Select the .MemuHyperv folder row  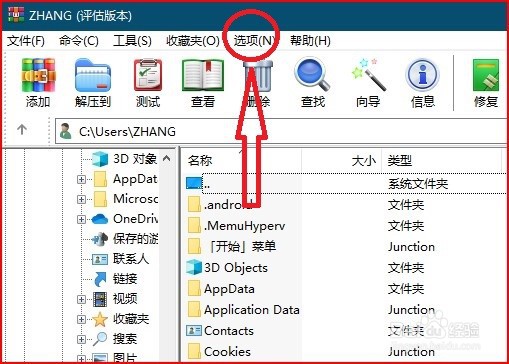pos(345,226)
